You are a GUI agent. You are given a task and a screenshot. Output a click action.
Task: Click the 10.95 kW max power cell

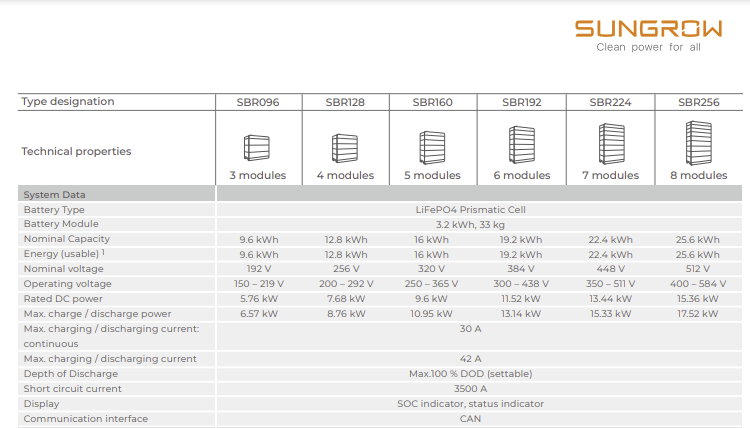pos(431,314)
